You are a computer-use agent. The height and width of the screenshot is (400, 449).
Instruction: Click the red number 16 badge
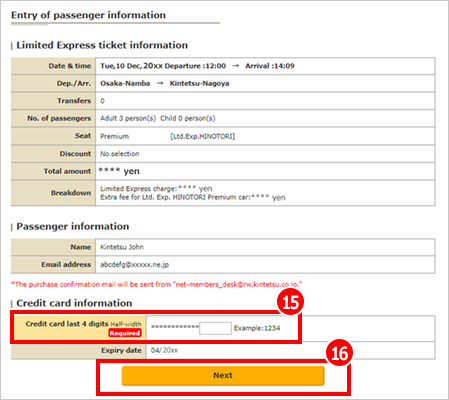pyautogui.click(x=339, y=353)
